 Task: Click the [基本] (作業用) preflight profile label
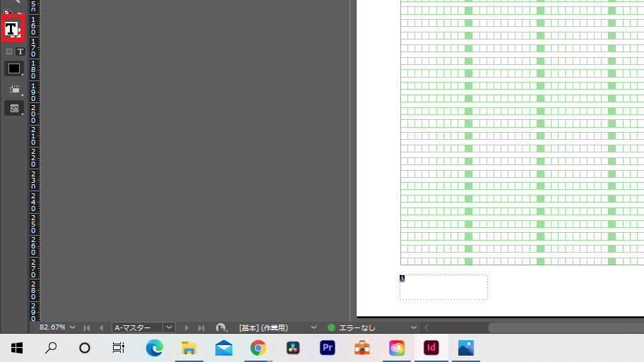point(263,328)
